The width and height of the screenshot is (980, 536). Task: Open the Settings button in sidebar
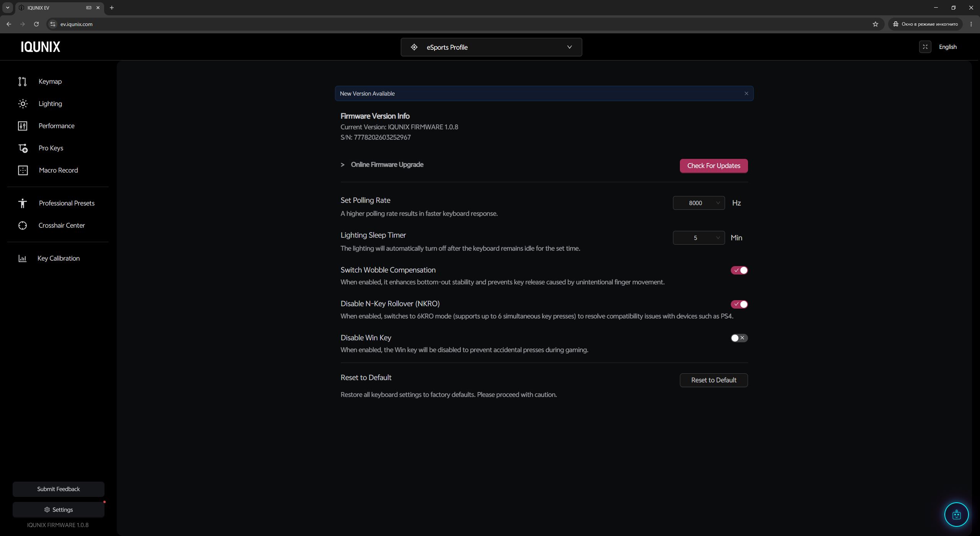58,510
